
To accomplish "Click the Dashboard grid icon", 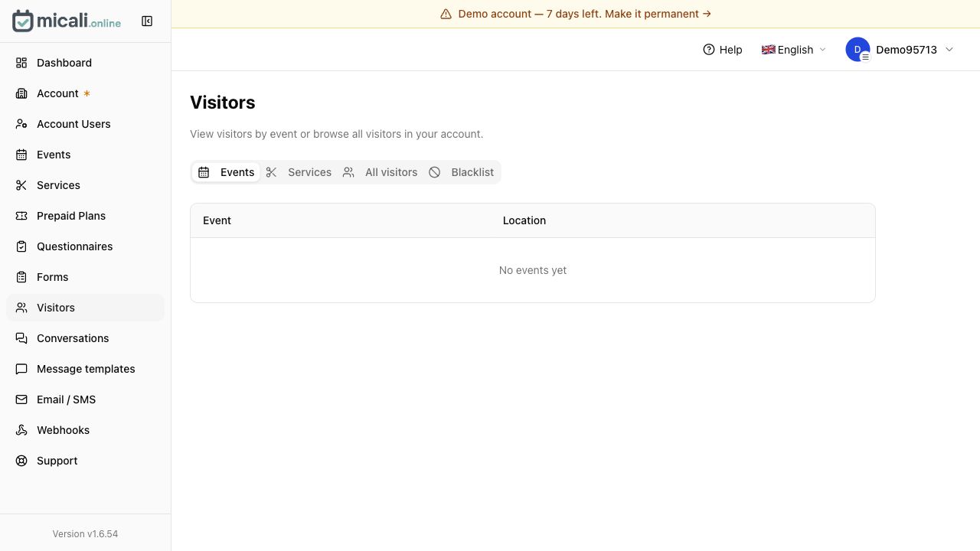I will 21,63.
